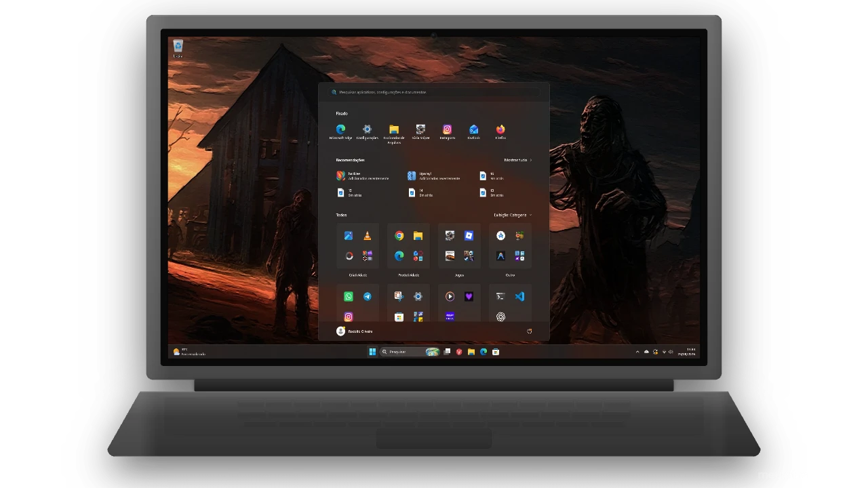868x488 pixels.
Task: Launch Firefox from pinned apps
Action: tap(500, 131)
